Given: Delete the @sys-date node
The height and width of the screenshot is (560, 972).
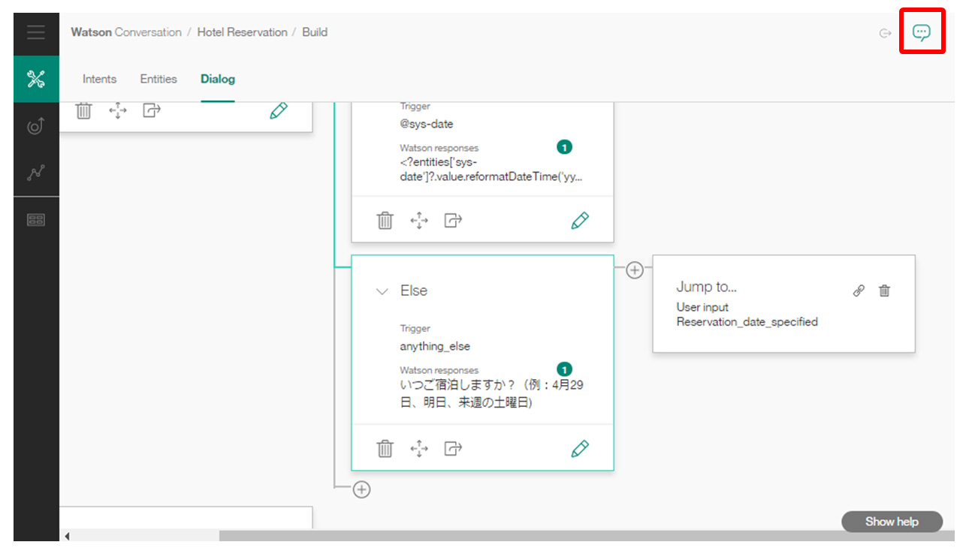Looking at the screenshot, I should point(385,221).
